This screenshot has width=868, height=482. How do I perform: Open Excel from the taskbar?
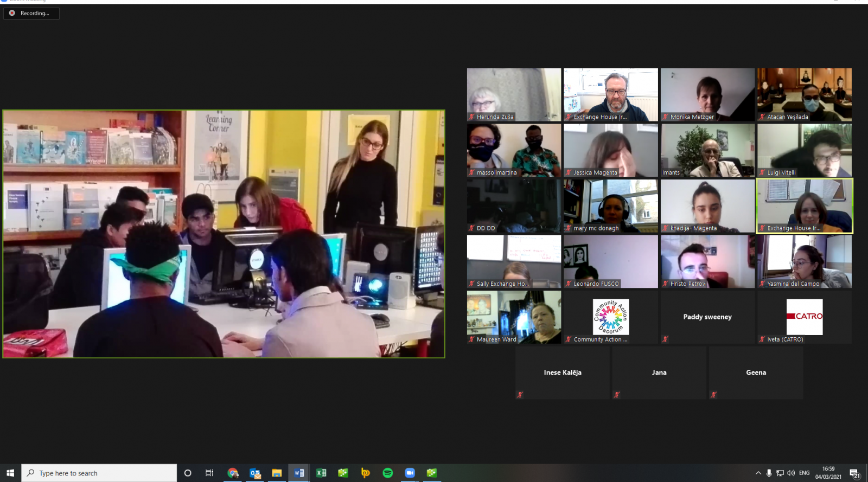[321, 473]
